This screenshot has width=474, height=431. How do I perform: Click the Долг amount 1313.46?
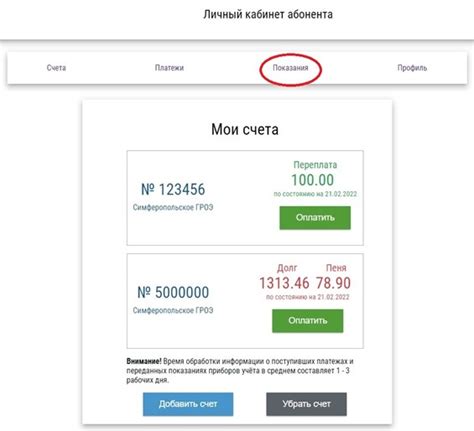(x=284, y=283)
